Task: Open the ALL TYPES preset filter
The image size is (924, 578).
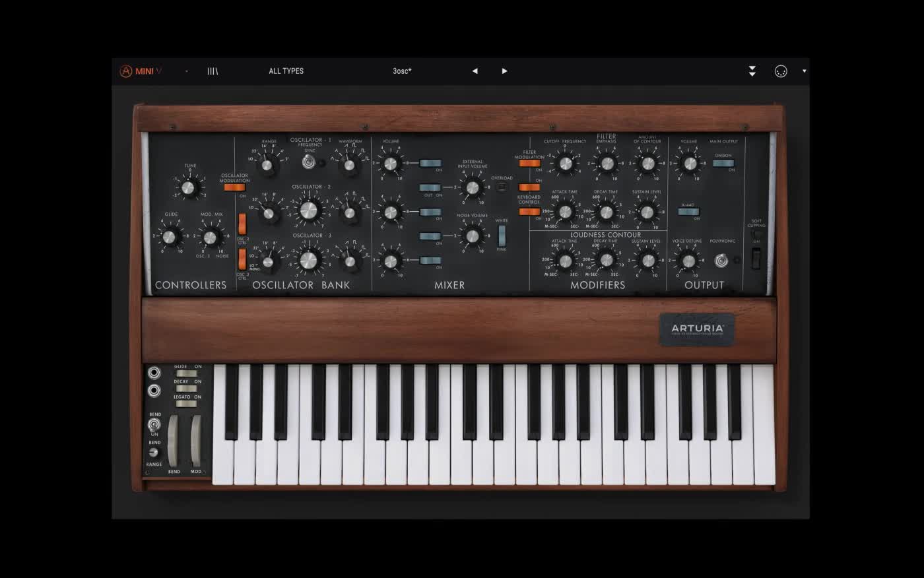Action: click(286, 71)
